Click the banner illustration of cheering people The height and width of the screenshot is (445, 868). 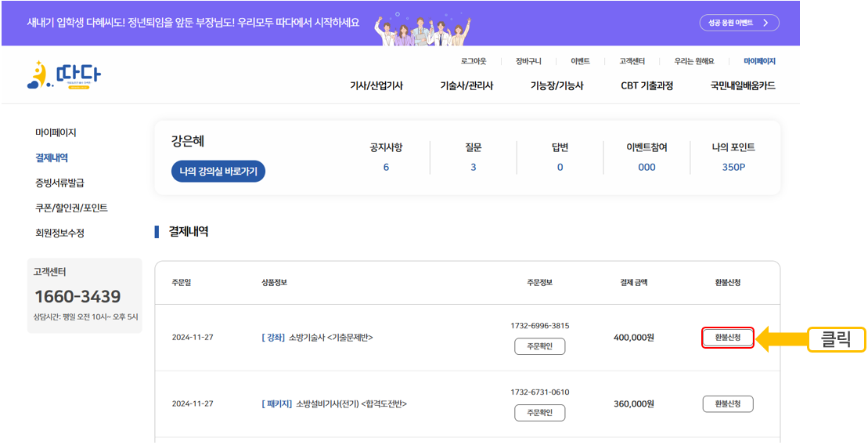(x=423, y=28)
